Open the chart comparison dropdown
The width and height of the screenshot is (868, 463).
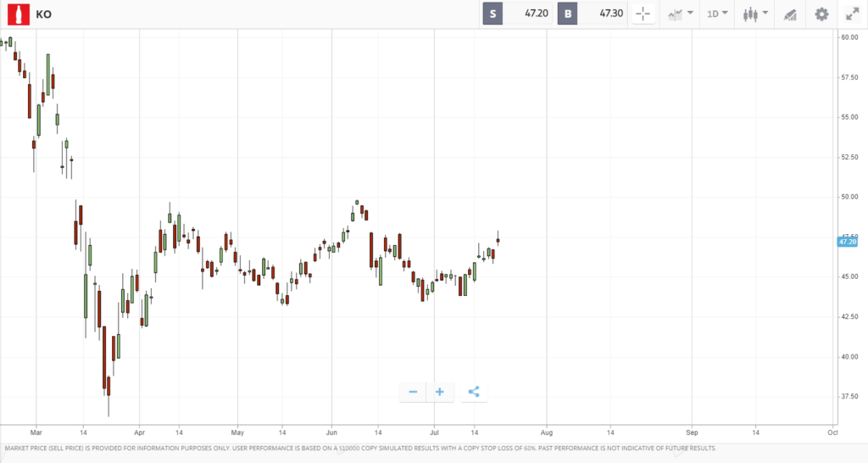[681, 14]
